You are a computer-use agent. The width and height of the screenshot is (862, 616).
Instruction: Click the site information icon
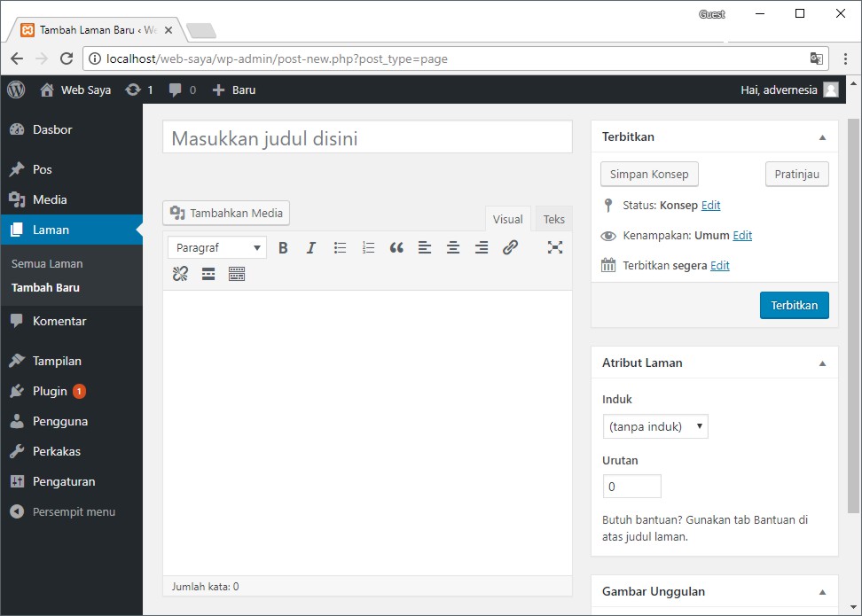95,58
